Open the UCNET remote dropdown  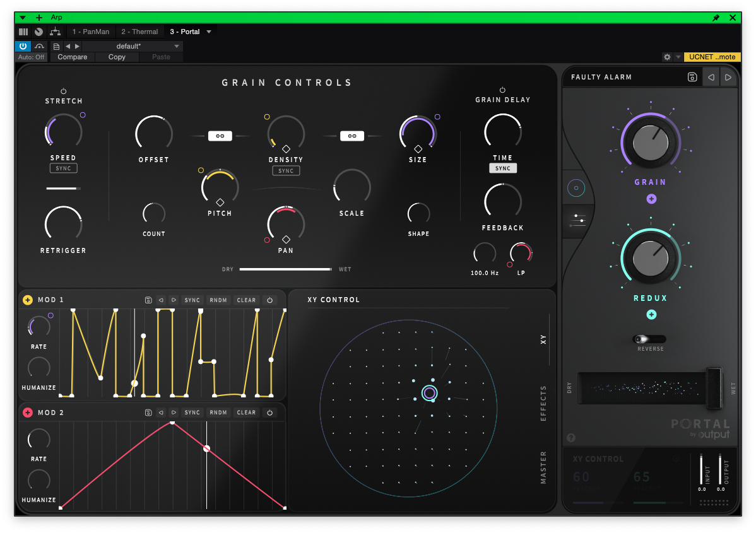click(712, 57)
